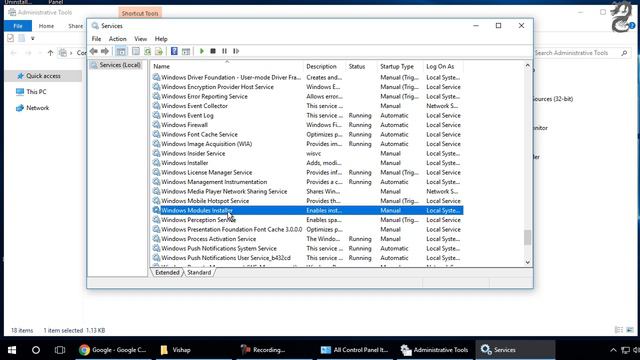Select Quick access in Explorer navigation pane
The height and width of the screenshot is (360, 640).
click(x=43, y=76)
